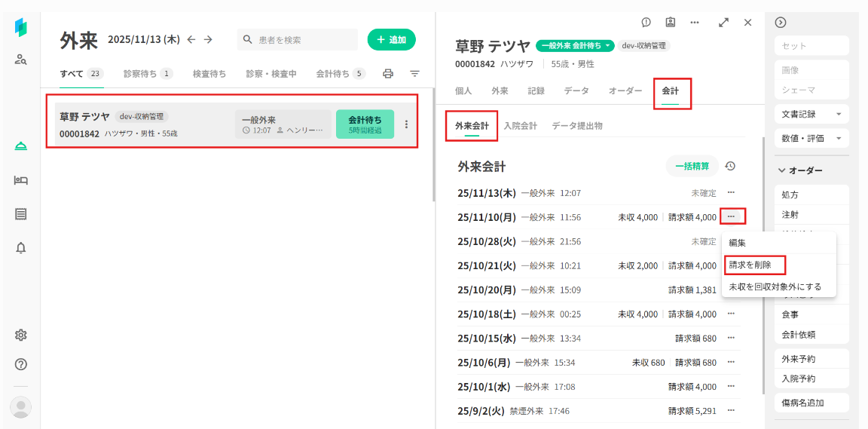This screenshot has width=868, height=429.
Task: Open the inpatient bed icon in sidebar
Action: (21, 180)
